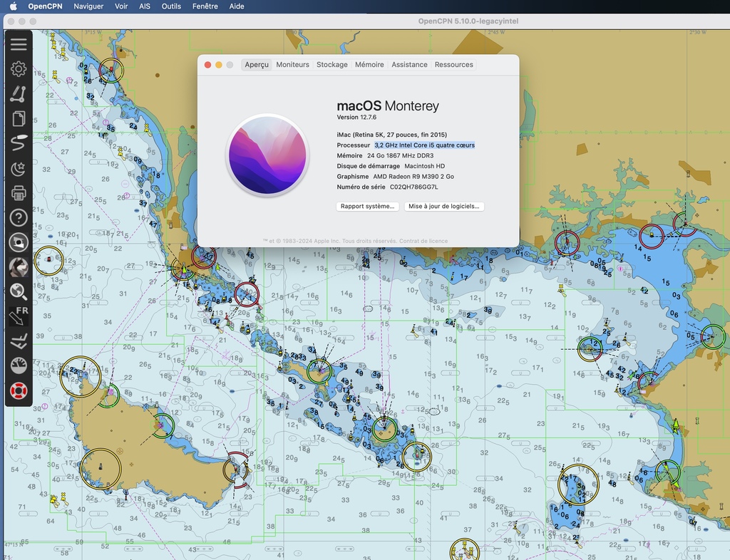This screenshot has height=560, width=730.
Task: Change color scheme with moon icon
Action: point(19,168)
